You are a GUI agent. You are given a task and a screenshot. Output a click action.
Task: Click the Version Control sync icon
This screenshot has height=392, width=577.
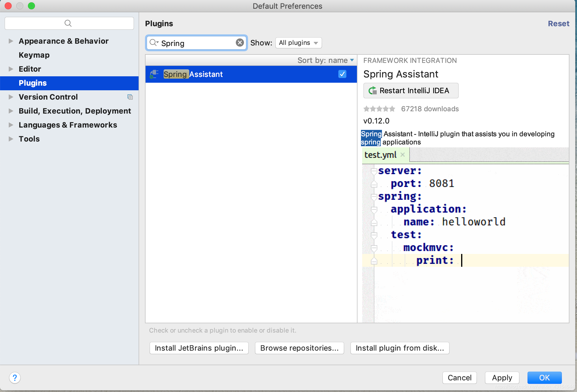(x=130, y=97)
